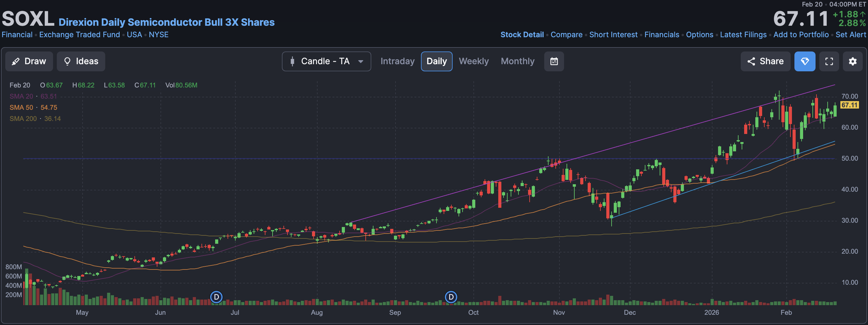Image resolution: width=868 pixels, height=325 pixels.
Task: Click Set Alert link
Action: click(851, 35)
